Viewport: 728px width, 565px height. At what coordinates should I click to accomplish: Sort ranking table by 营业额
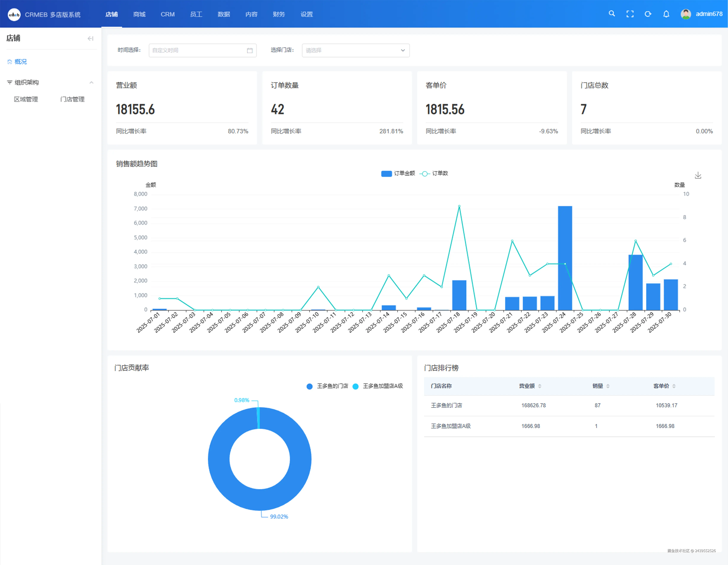[539, 386]
